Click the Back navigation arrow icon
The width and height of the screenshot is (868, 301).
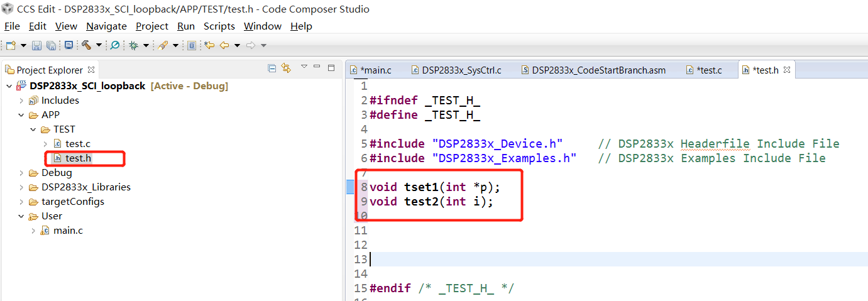click(224, 45)
